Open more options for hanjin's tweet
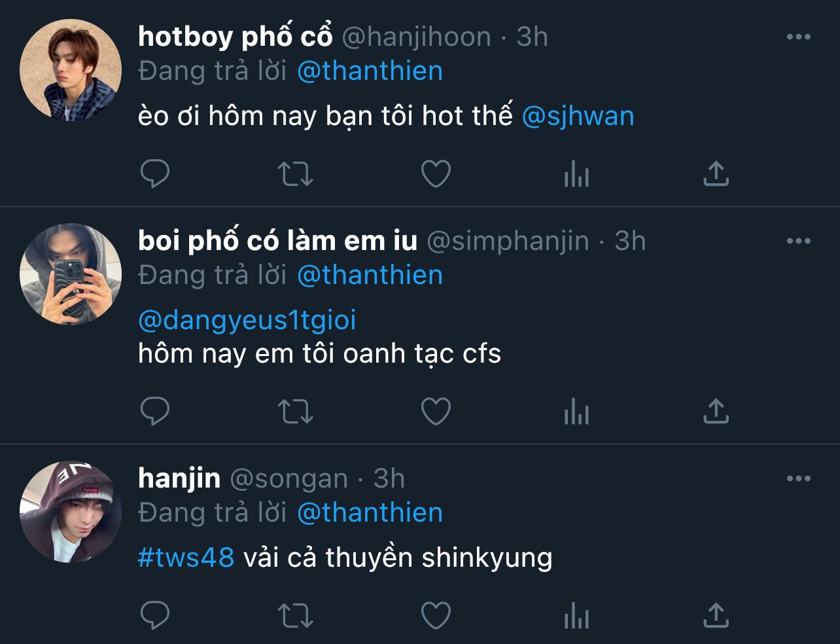This screenshot has height=644, width=840. click(798, 478)
